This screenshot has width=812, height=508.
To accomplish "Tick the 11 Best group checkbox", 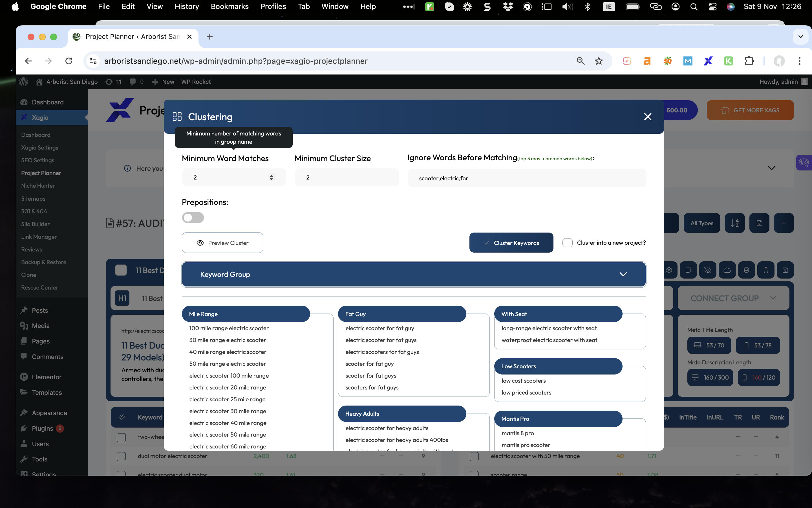I will (x=121, y=270).
